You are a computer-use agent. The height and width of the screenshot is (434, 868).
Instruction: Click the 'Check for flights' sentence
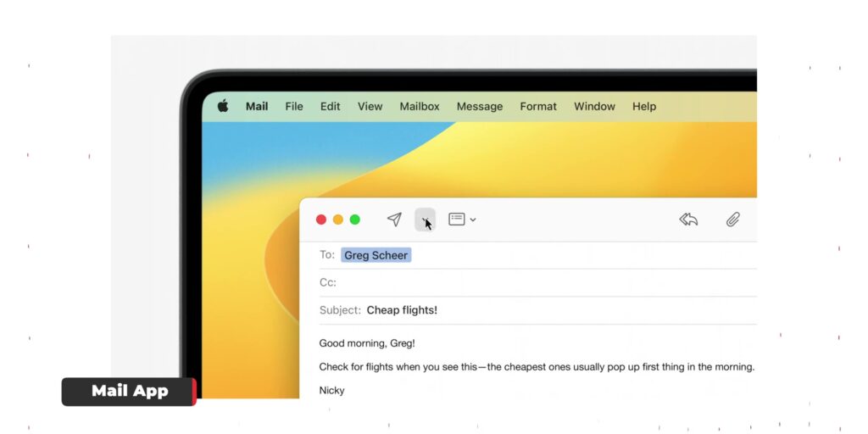click(537, 366)
